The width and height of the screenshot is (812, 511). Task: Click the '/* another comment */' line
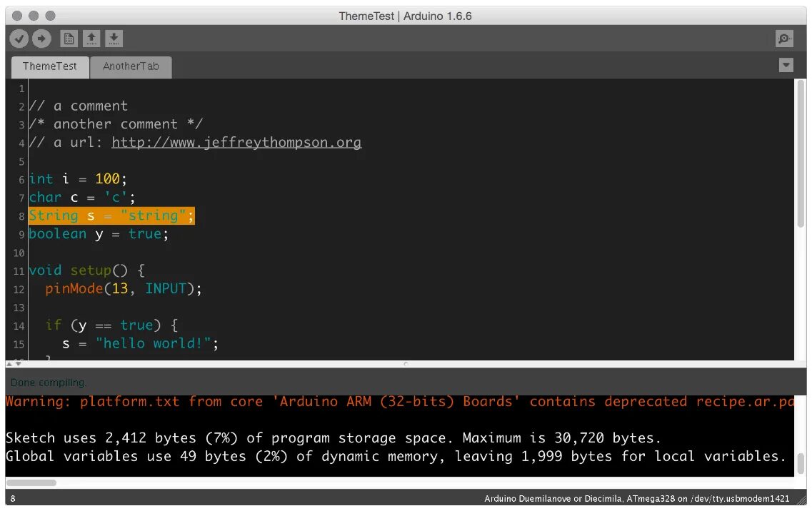[116, 124]
